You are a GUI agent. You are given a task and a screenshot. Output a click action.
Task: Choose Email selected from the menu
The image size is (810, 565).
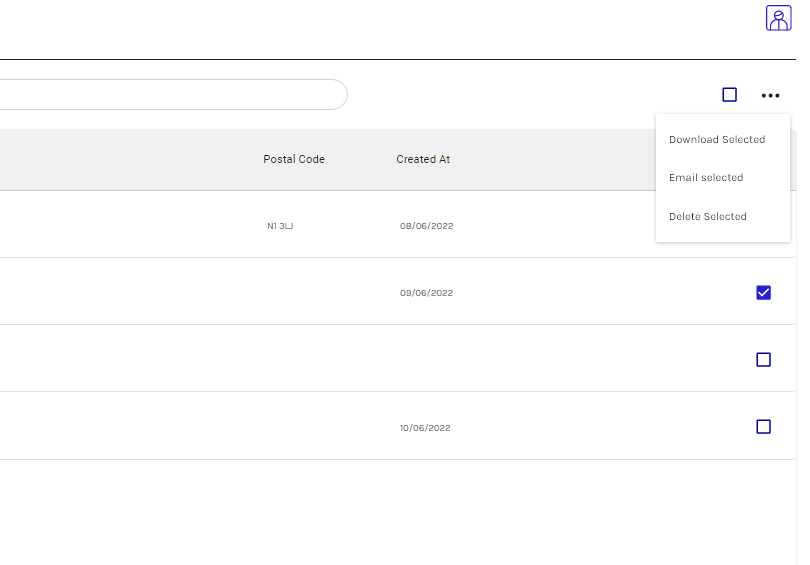pos(706,178)
